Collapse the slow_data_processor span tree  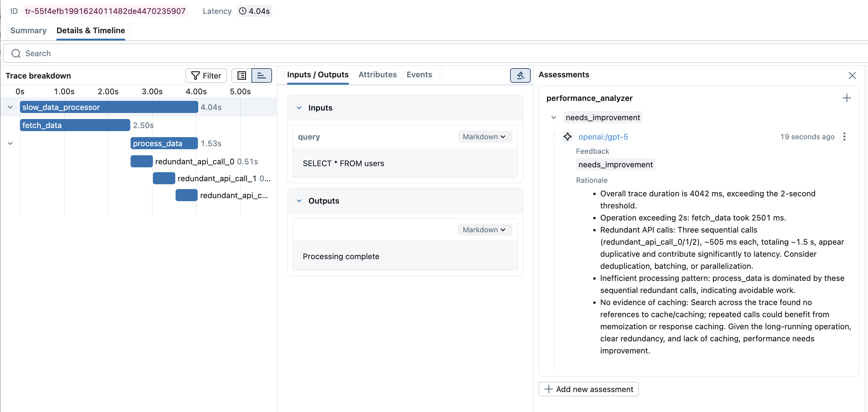(10, 107)
